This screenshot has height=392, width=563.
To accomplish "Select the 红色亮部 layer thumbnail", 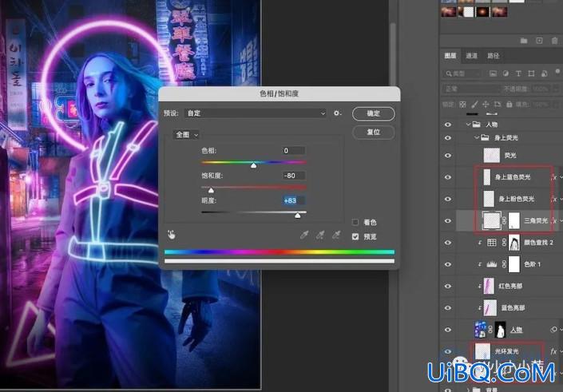I will (x=489, y=286).
